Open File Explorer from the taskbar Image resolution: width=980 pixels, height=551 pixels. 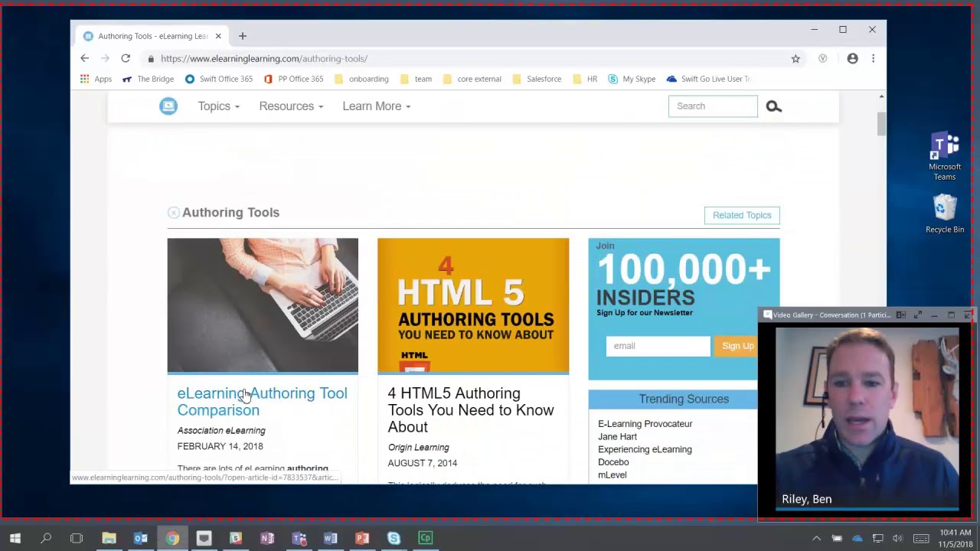109,538
